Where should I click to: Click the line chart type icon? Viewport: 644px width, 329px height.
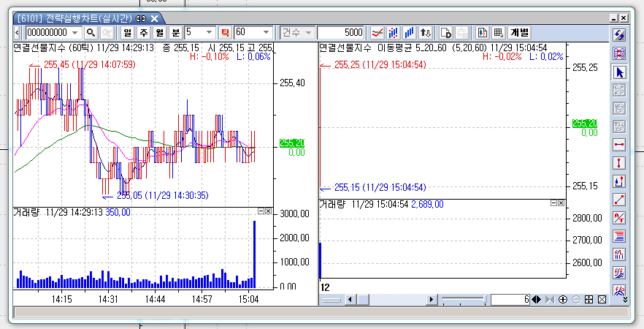coord(378,33)
